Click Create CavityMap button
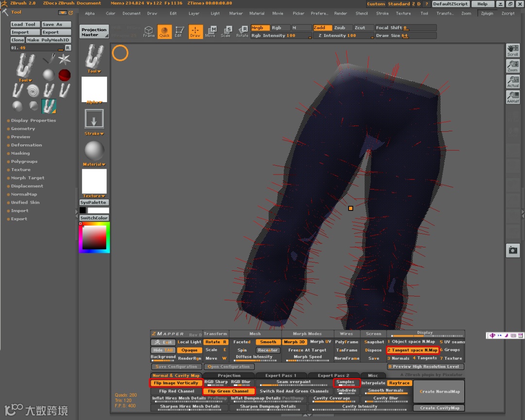525x420 pixels. (x=439, y=408)
